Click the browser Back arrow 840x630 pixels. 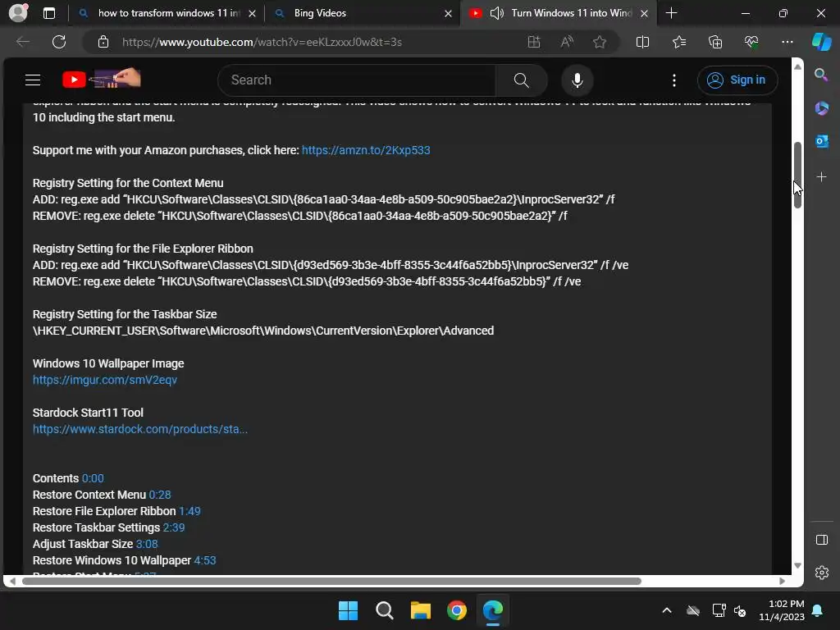23,42
